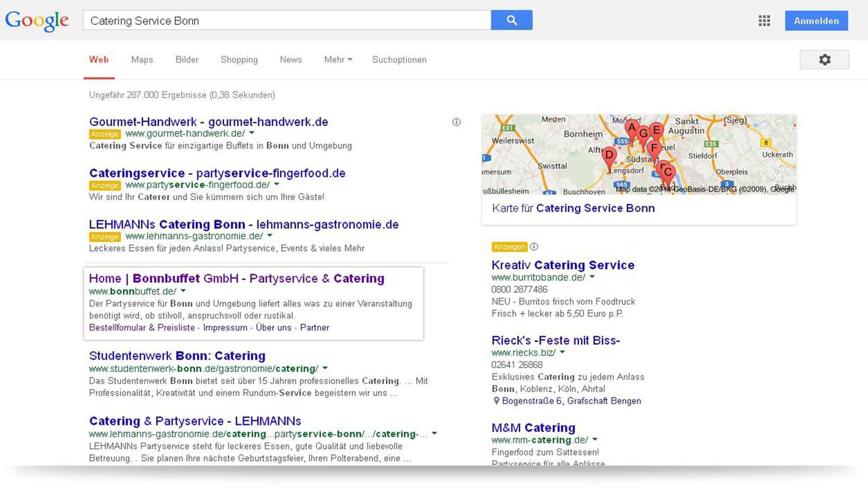Open M&M Catering ad title
The width and height of the screenshot is (868, 488).
pyautogui.click(x=533, y=428)
